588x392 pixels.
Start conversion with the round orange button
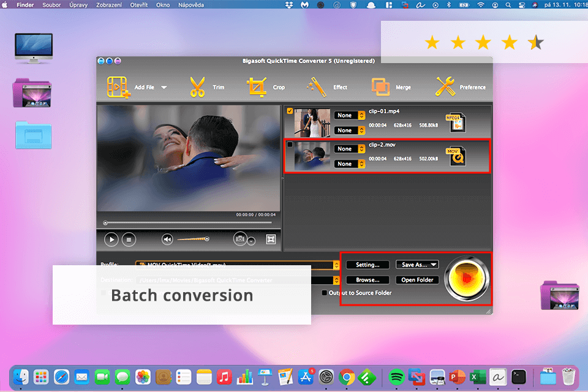tap(467, 278)
